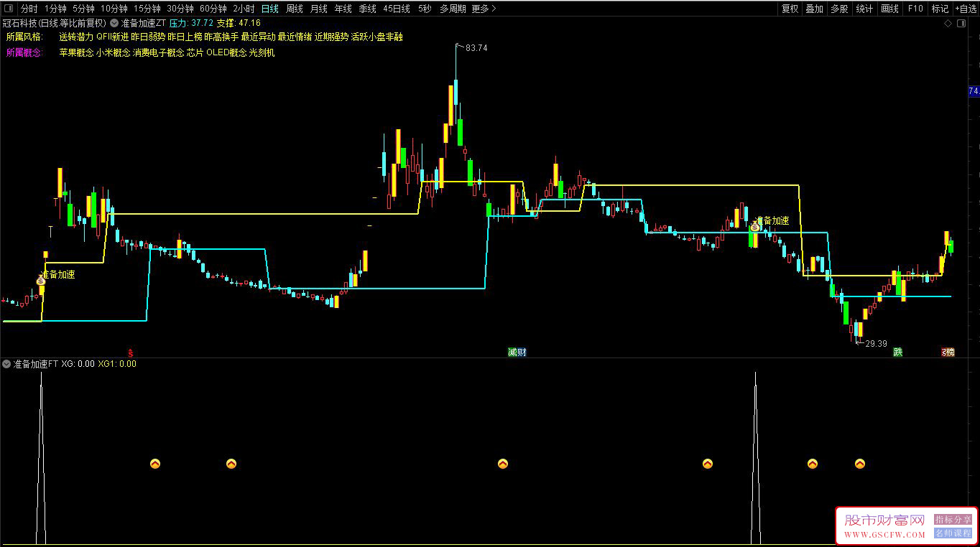Click the 近期强势 style tag

click(x=331, y=37)
